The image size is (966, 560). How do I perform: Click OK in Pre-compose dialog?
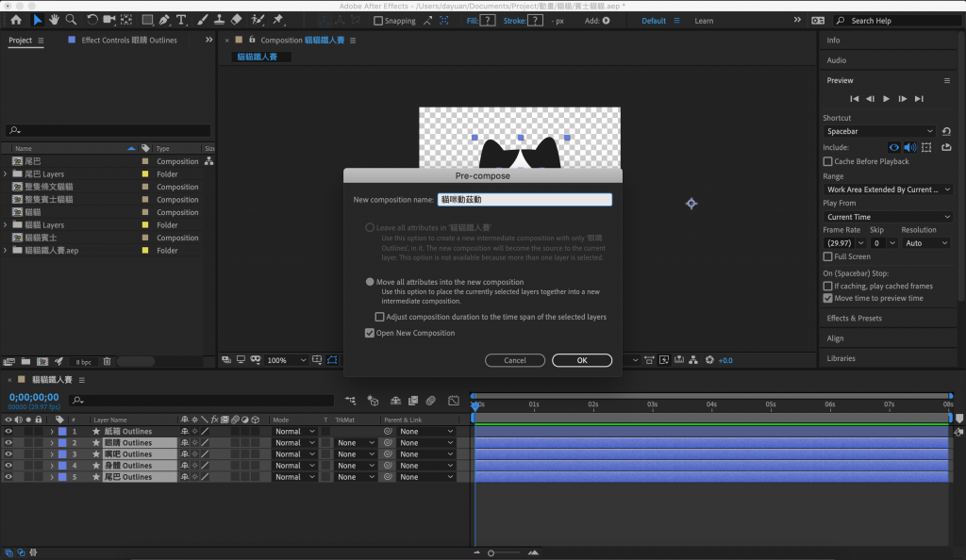tap(581, 360)
